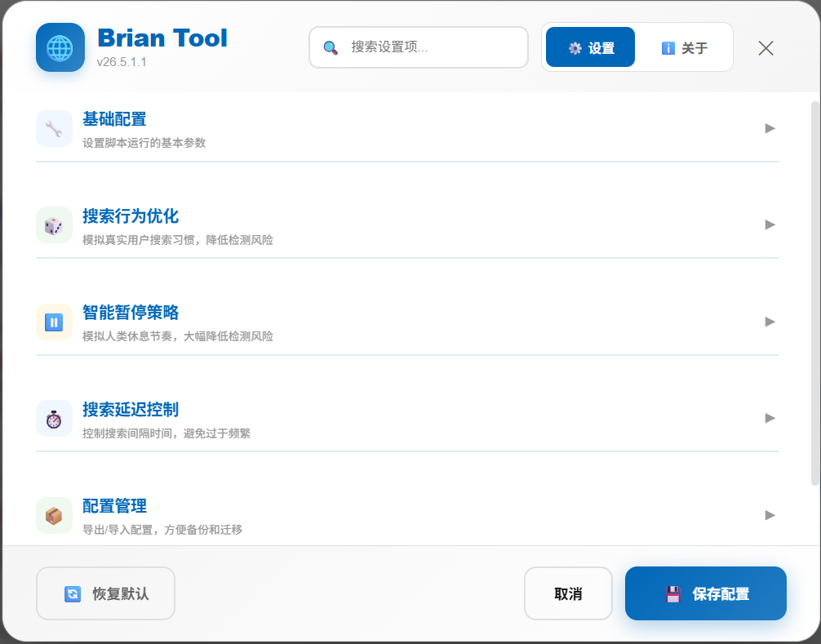821x644 pixels.
Task: Click the pause icon beside 智能暂停策略
Action: pos(54,322)
